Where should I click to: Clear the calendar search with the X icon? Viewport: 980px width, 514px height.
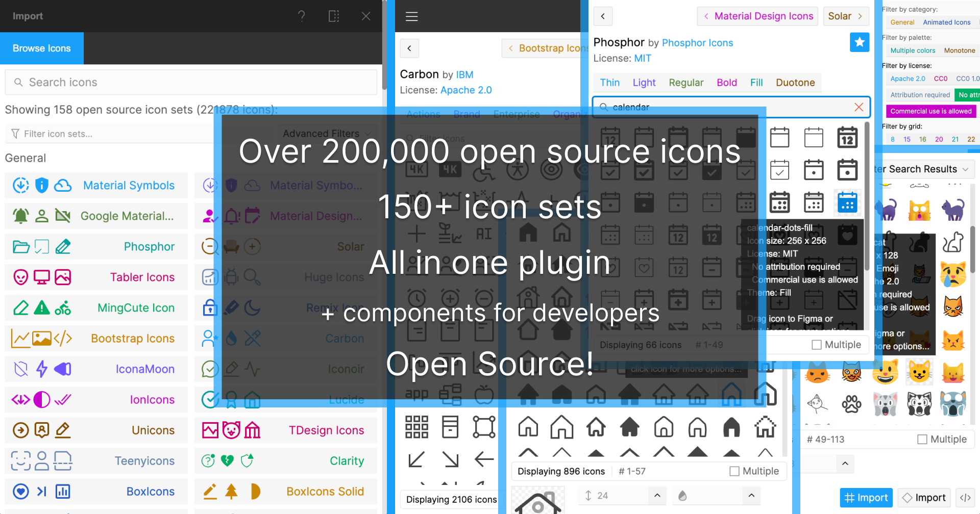point(859,107)
